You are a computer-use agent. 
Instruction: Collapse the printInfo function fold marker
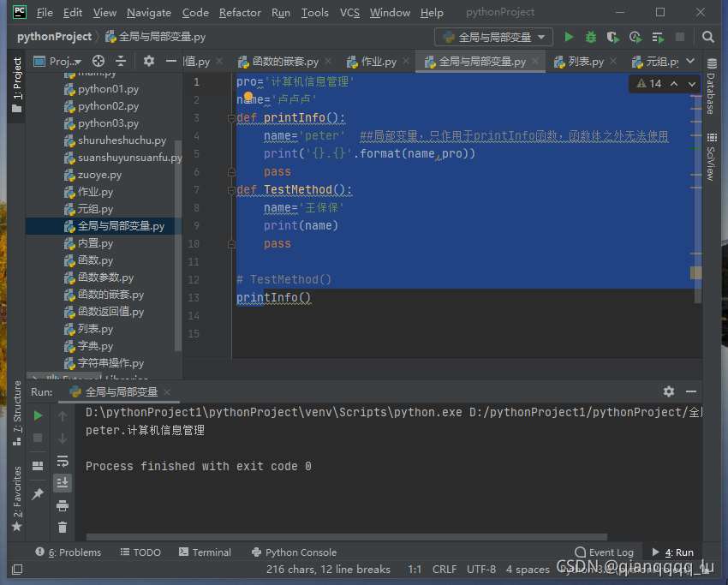(x=232, y=118)
